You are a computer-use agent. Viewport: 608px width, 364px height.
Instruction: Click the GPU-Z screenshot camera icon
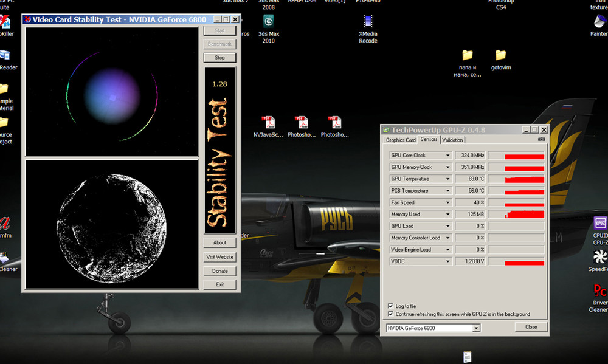tap(541, 140)
